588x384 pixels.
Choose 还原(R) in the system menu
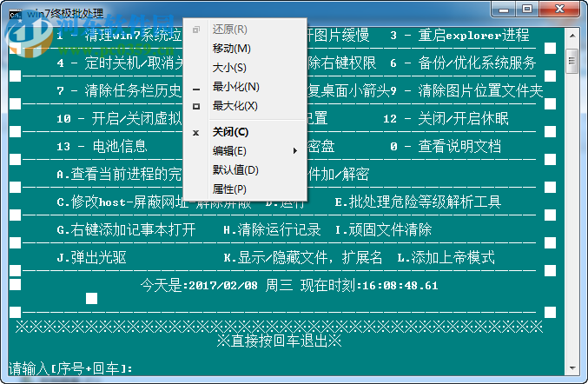(245, 30)
